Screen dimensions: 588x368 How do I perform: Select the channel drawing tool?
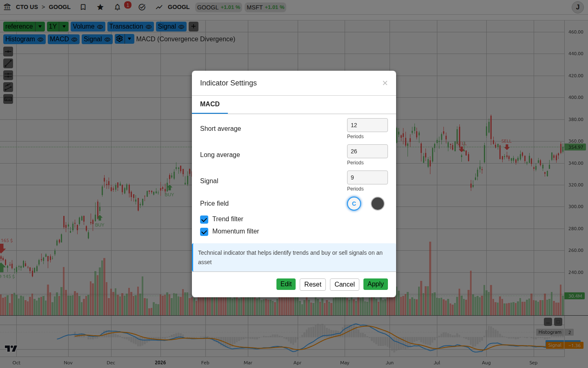[8, 87]
